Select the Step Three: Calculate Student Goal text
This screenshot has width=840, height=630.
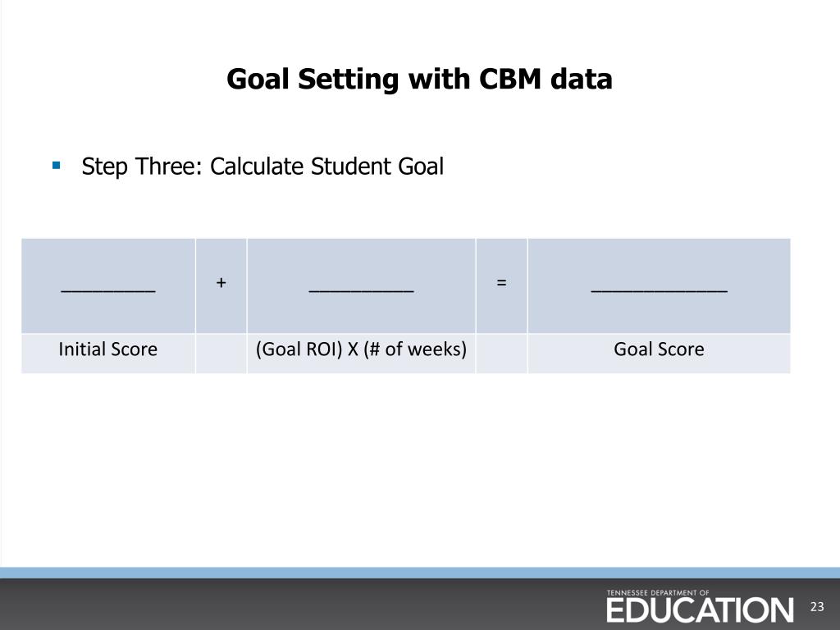click(262, 167)
